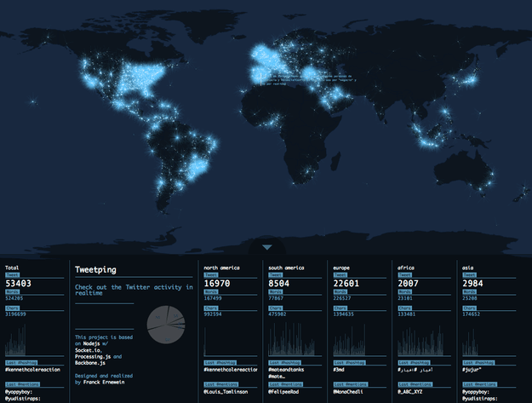This screenshot has width=532, height=403.
Task: Select the Total tweet count 53403
Action: [x=18, y=284]
